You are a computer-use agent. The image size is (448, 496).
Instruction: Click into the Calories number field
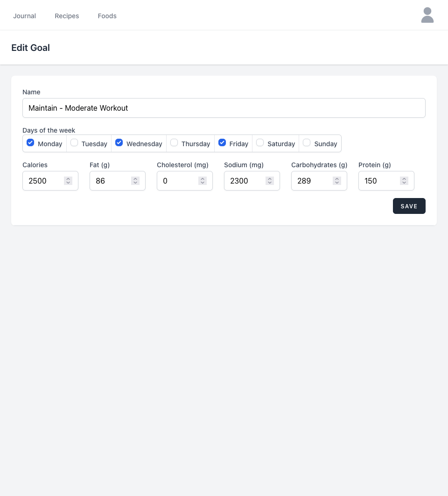tap(43, 181)
